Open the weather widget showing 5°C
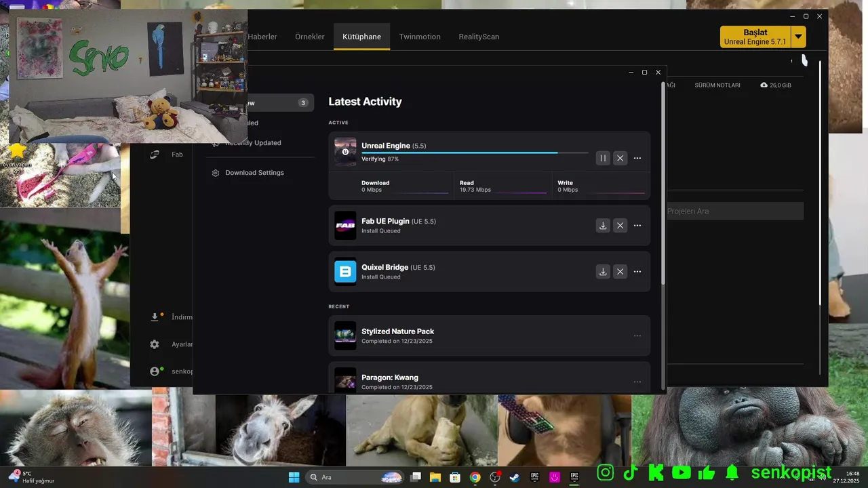Screen dimensions: 868x488 point(31,477)
